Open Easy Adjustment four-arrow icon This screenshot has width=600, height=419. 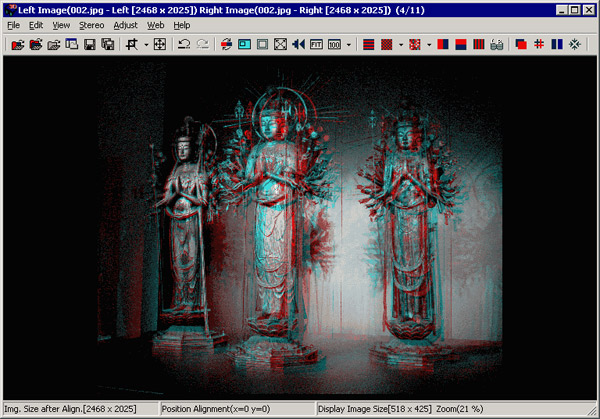[x=160, y=44]
